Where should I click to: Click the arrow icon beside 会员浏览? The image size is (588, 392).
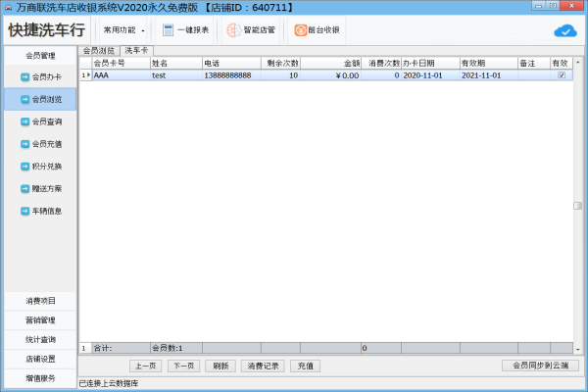click(24, 99)
